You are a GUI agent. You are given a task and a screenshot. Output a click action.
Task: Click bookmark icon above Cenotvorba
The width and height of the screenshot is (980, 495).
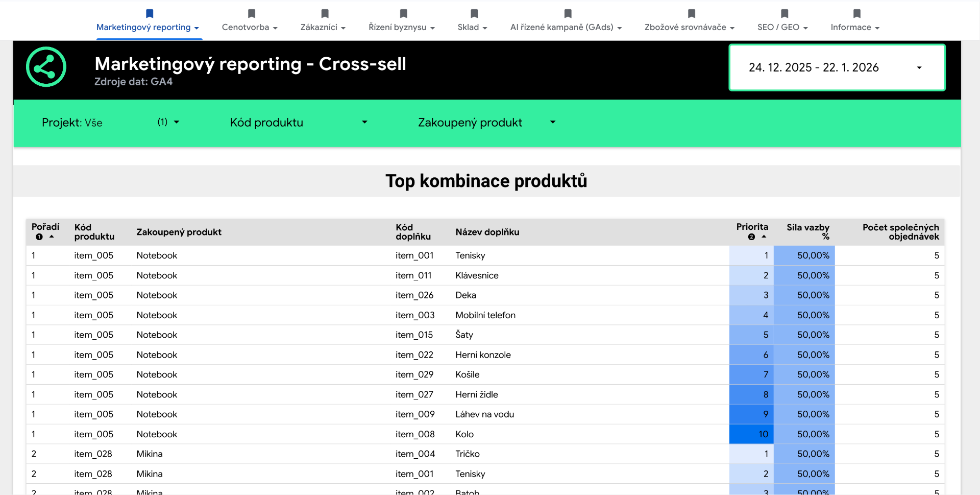click(251, 14)
